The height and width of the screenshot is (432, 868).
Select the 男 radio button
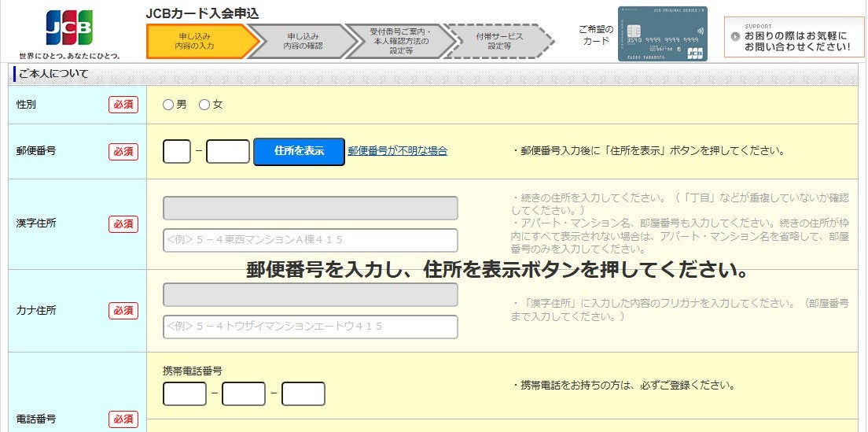coord(168,105)
